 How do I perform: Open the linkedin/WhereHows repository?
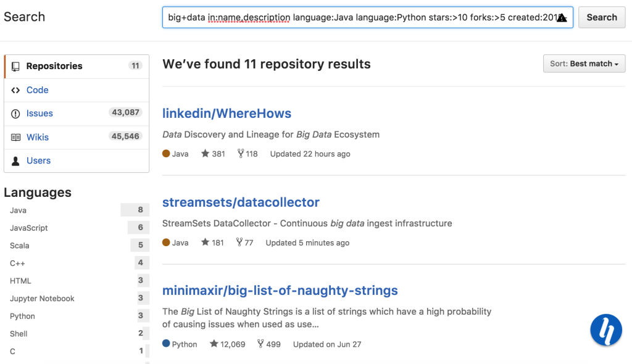click(x=227, y=113)
